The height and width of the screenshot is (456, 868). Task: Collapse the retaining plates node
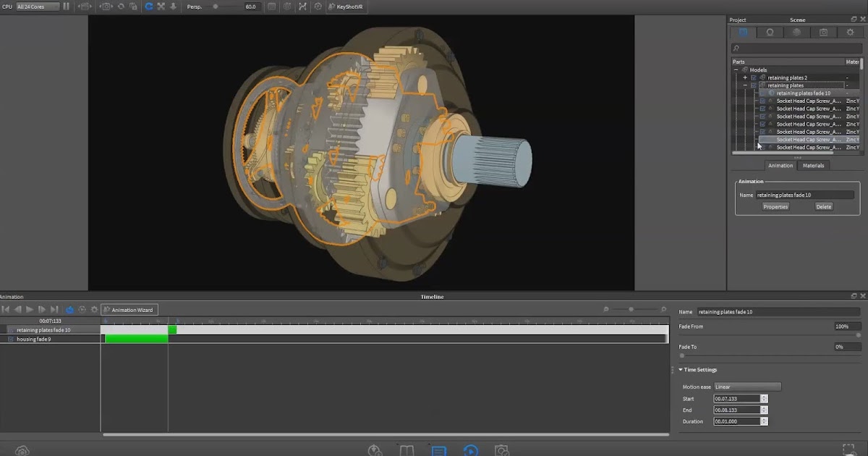click(745, 85)
